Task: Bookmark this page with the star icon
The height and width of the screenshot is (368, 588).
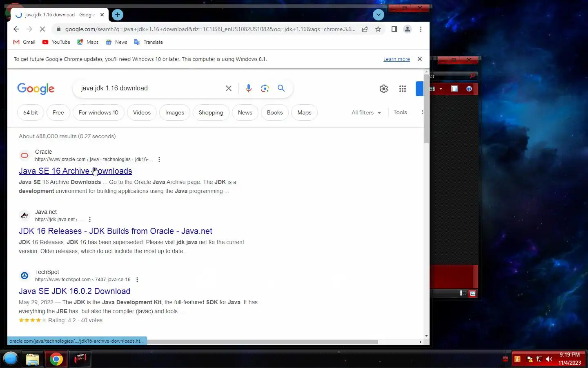Action: point(378,29)
